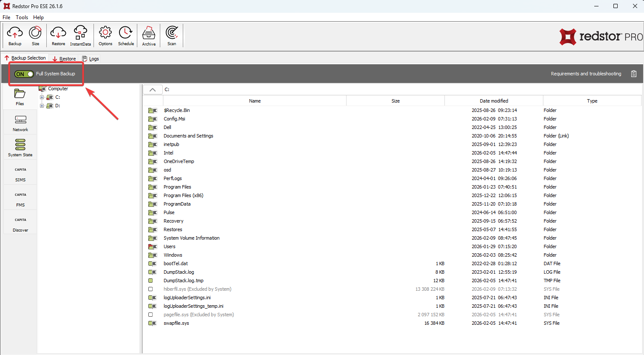
Task: Switch to the Logs tab
Action: coord(91,59)
